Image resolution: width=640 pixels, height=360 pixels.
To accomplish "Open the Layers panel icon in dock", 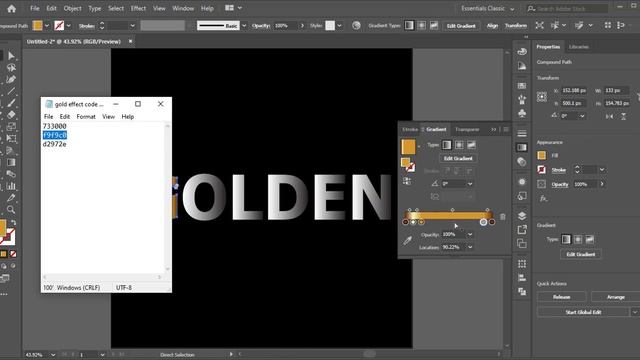I will tap(522, 216).
